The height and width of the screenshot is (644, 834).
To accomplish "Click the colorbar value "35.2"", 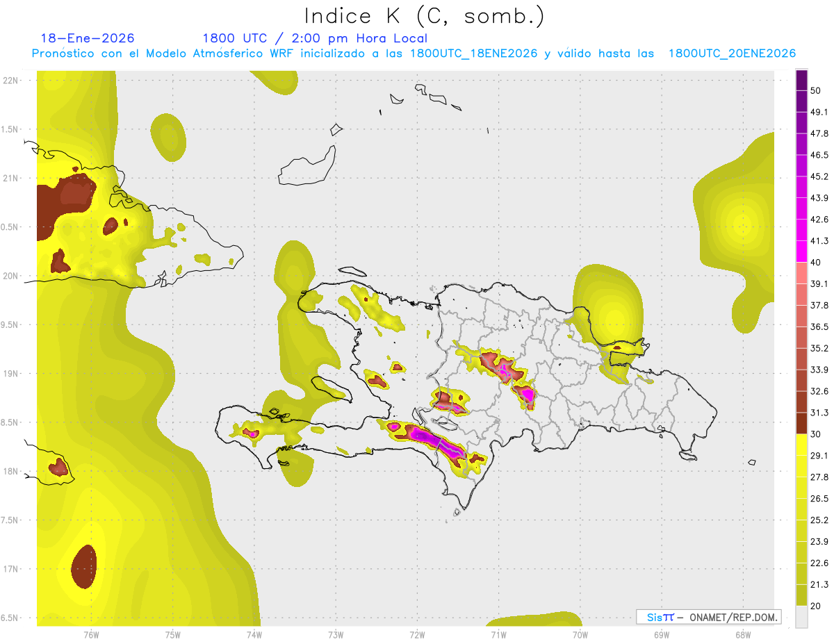I will (819, 348).
